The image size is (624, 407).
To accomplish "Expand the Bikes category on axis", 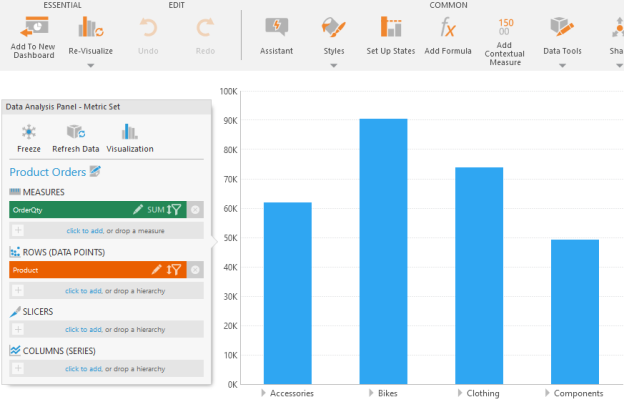I will click(x=373, y=394).
